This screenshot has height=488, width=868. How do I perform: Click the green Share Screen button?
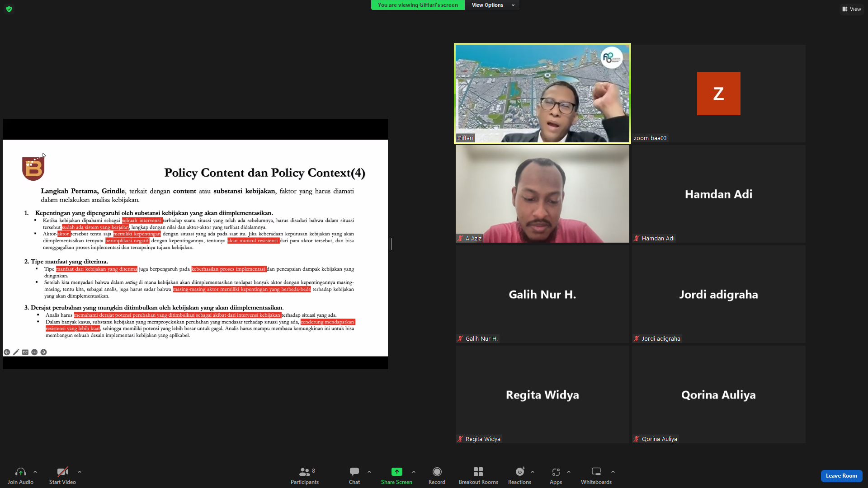pos(396,476)
